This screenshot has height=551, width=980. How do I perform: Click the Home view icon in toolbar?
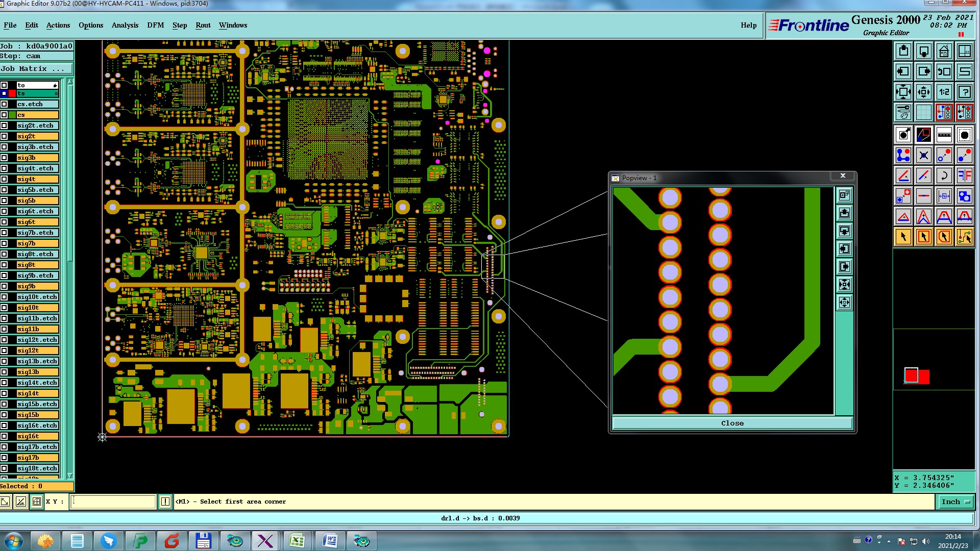pyautogui.click(x=944, y=51)
